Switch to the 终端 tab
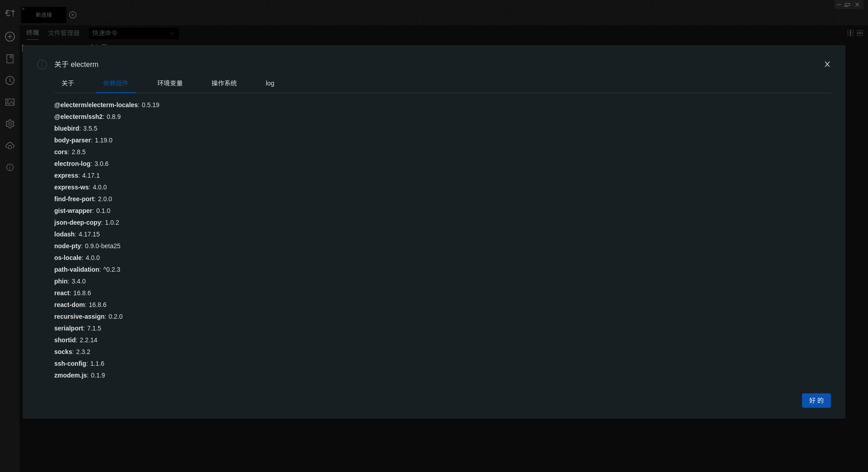Viewport: 868px width, 472px height. 33,33
